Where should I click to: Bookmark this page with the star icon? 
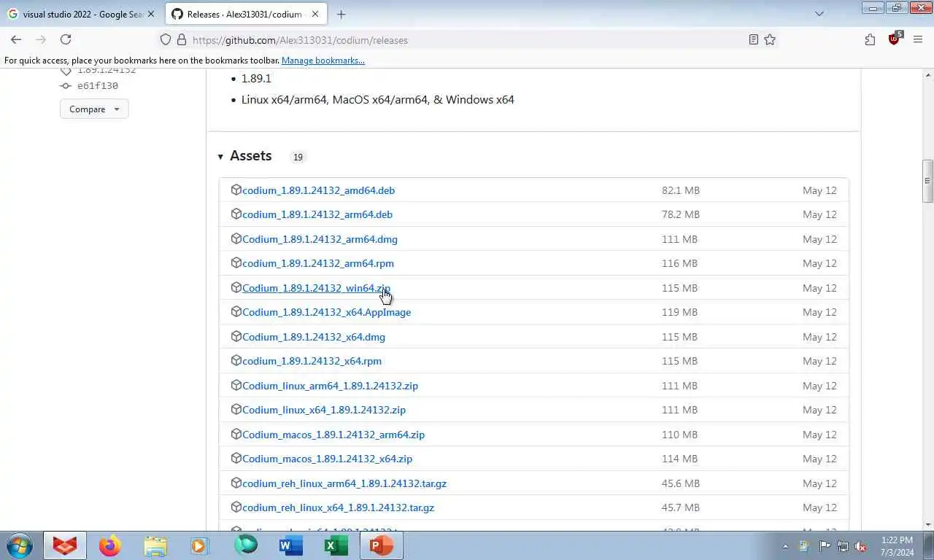(770, 40)
